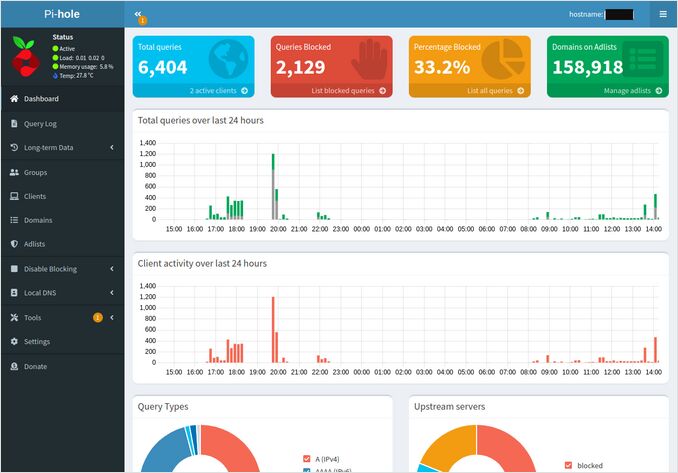Select Dashboard in the sidebar
This screenshot has height=473, width=678.
click(41, 99)
